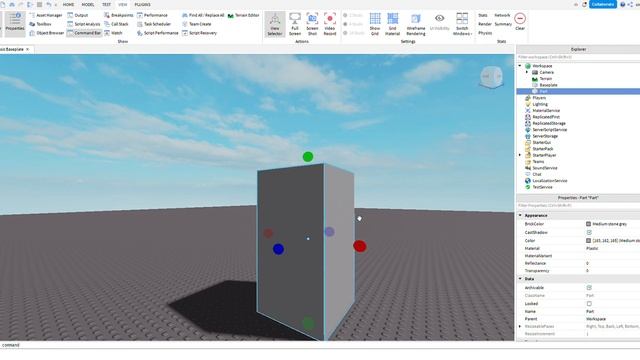
Task: Open the Breakpoints window
Action: [118, 15]
